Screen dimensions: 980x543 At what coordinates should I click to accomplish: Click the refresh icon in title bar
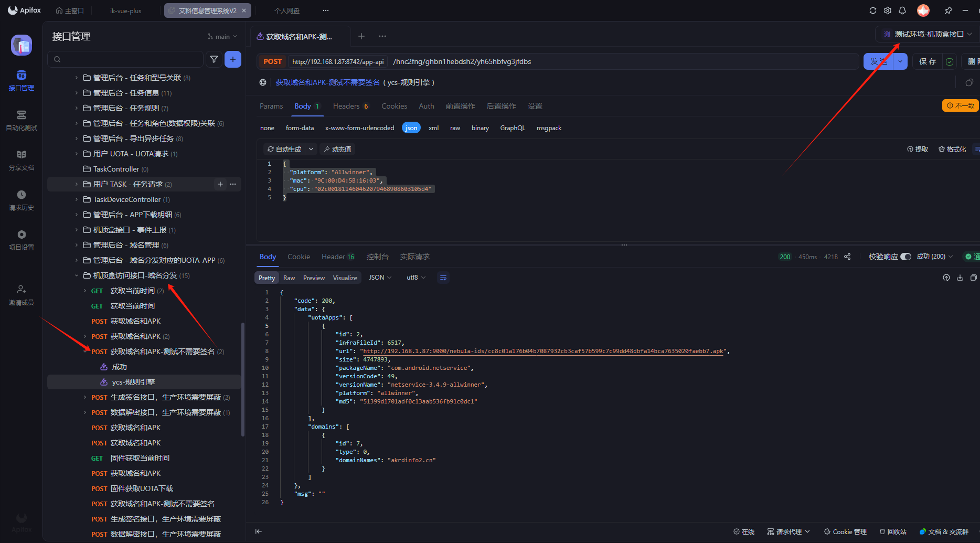coord(873,10)
